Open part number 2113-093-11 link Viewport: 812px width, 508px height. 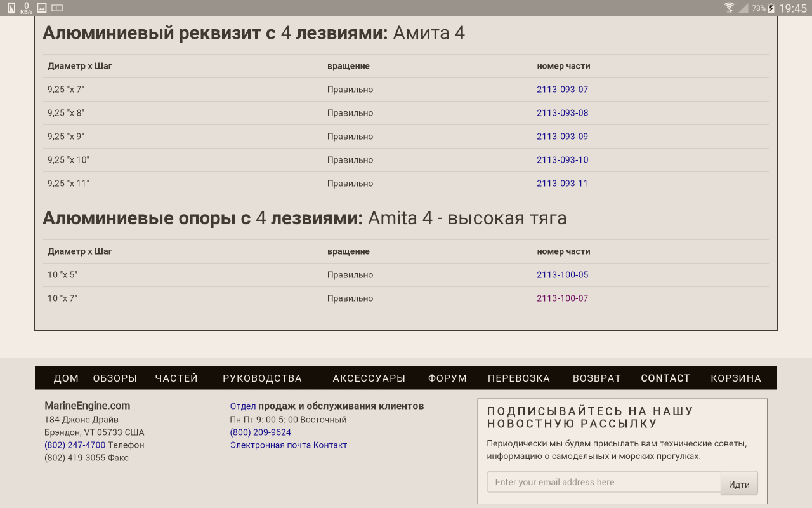click(x=562, y=184)
